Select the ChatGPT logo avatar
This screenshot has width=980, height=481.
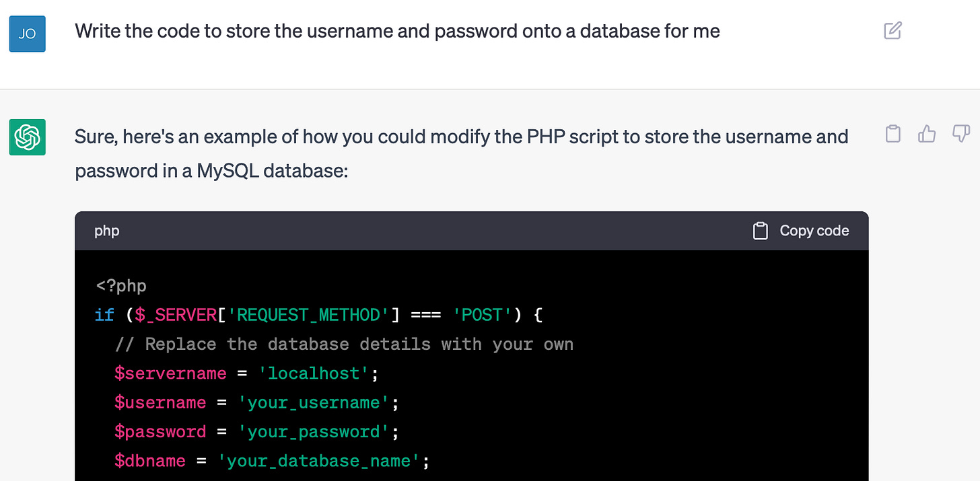coord(27,137)
